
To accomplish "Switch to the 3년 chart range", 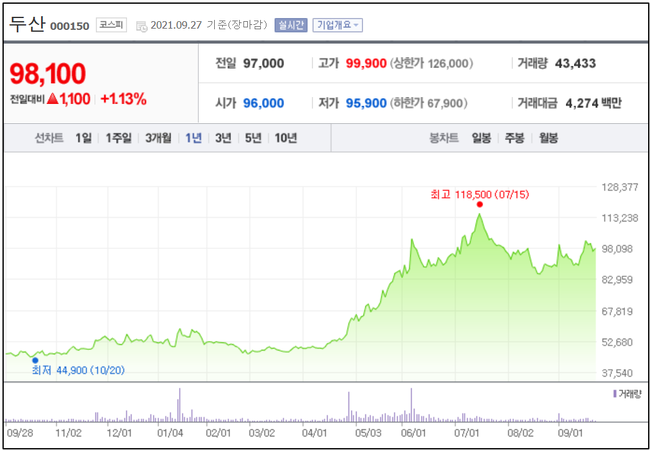I will click(x=223, y=138).
